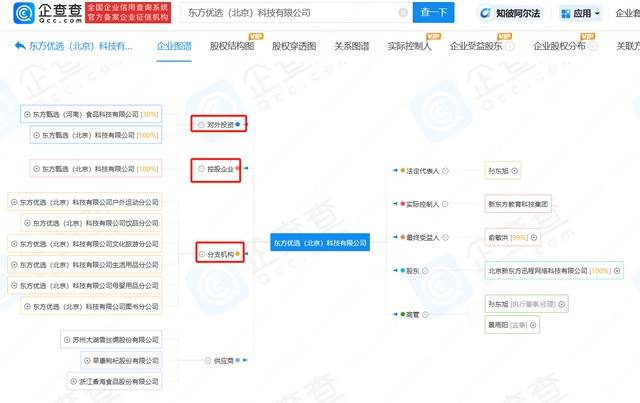Open the 关系图谱 tab

pos(351,46)
